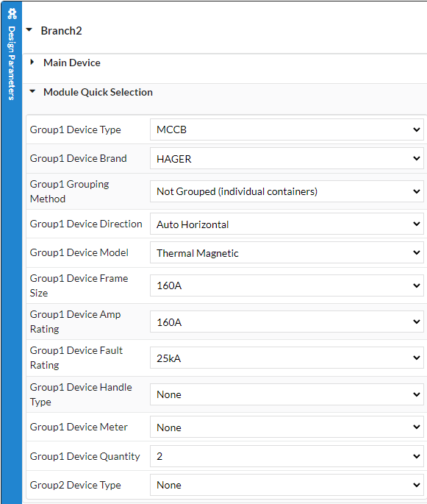This screenshot has height=504, width=427.
Task: Open the Group2 Device Type dropdown
Action: click(x=287, y=485)
